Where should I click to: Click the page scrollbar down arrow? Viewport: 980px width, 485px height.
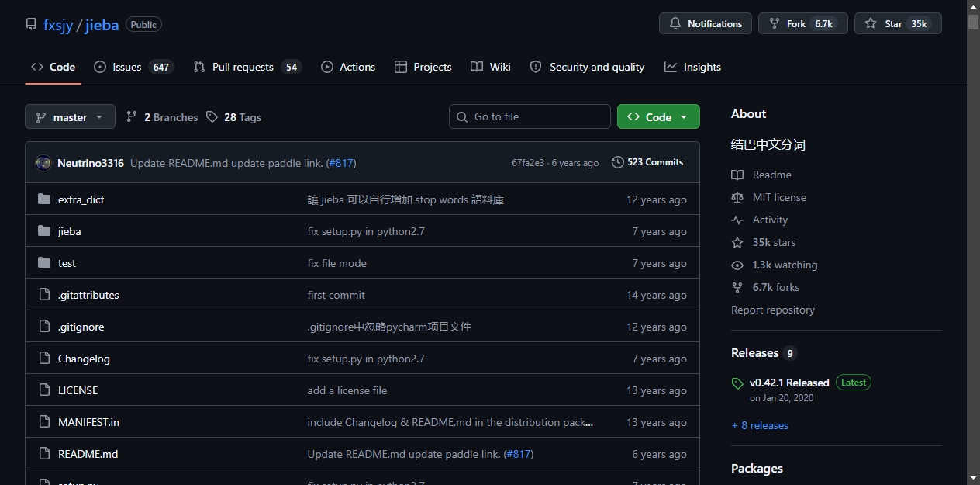click(973, 477)
